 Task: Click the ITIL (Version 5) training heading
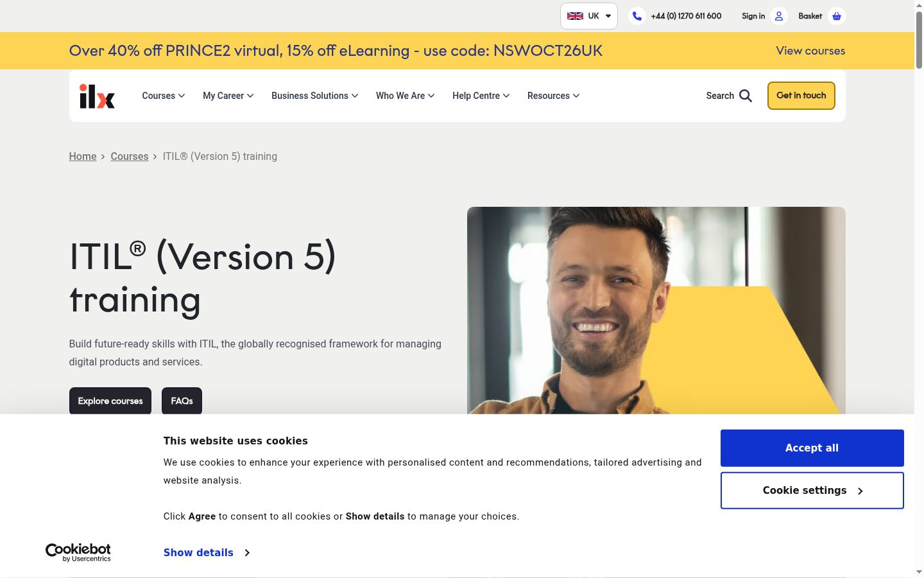click(203, 278)
